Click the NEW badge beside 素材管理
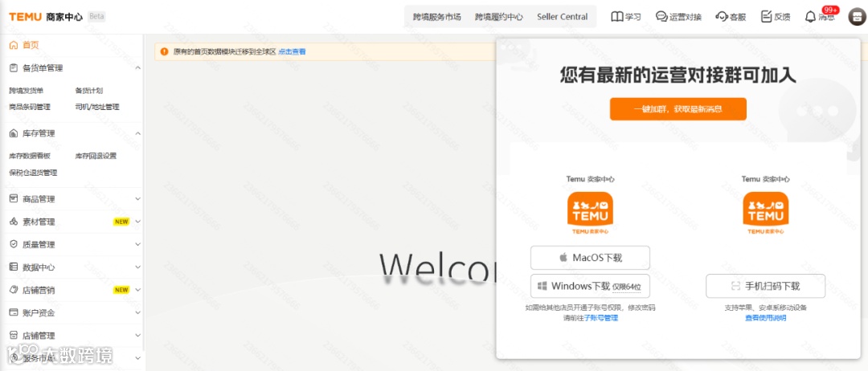This screenshot has width=868, height=371. coord(121,222)
